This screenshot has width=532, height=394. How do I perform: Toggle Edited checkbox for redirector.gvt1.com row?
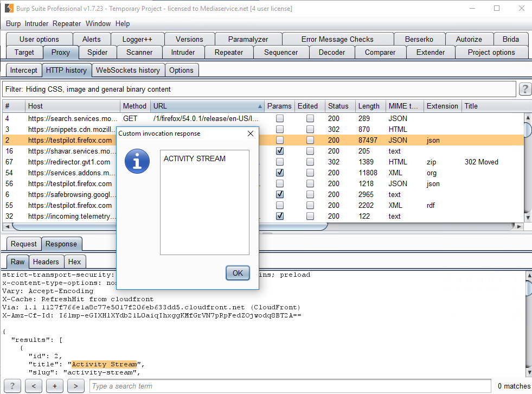coord(310,162)
